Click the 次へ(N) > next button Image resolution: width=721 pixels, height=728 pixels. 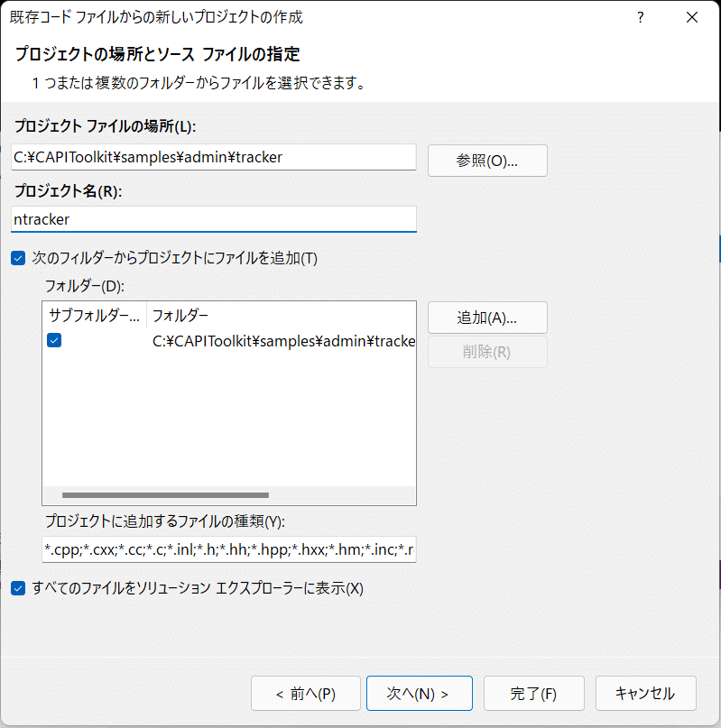[420, 694]
